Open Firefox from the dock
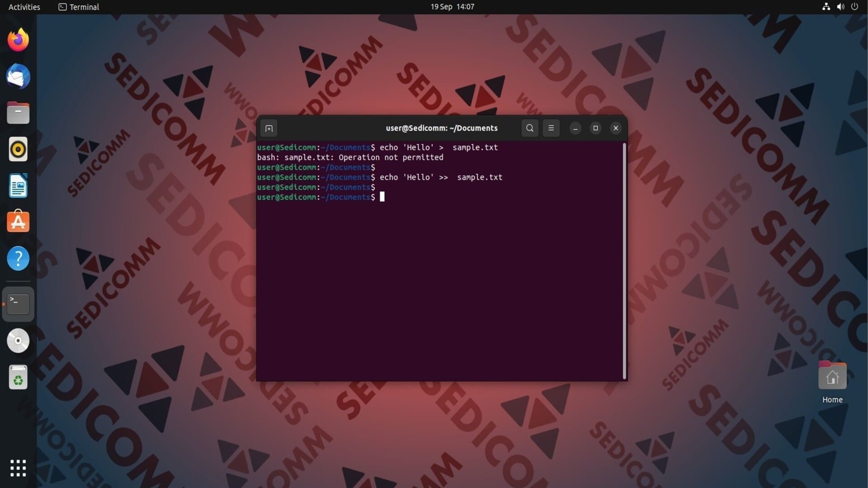 click(x=18, y=40)
